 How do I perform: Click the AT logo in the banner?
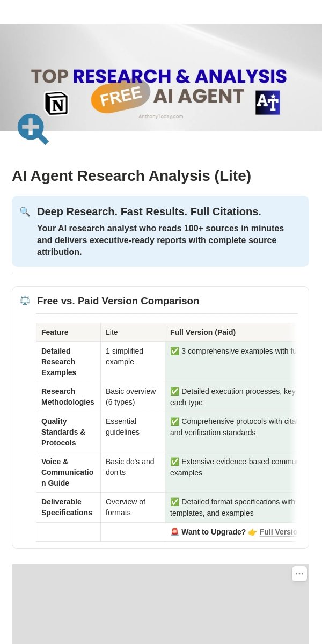(x=267, y=102)
